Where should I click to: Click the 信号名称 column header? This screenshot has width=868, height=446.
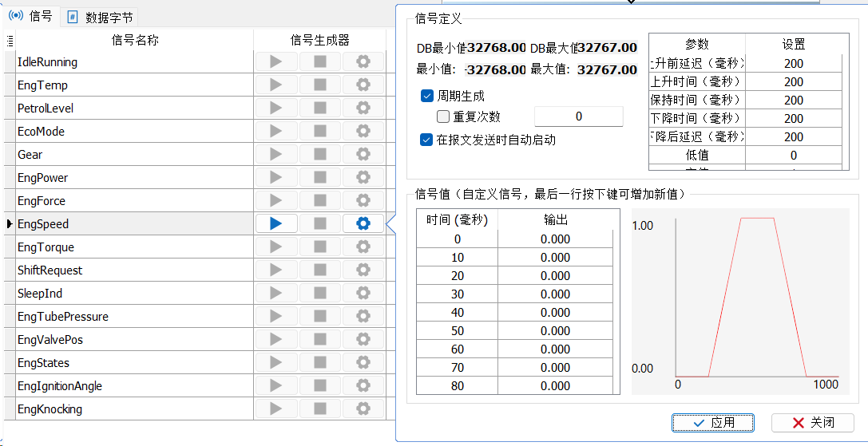point(134,41)
